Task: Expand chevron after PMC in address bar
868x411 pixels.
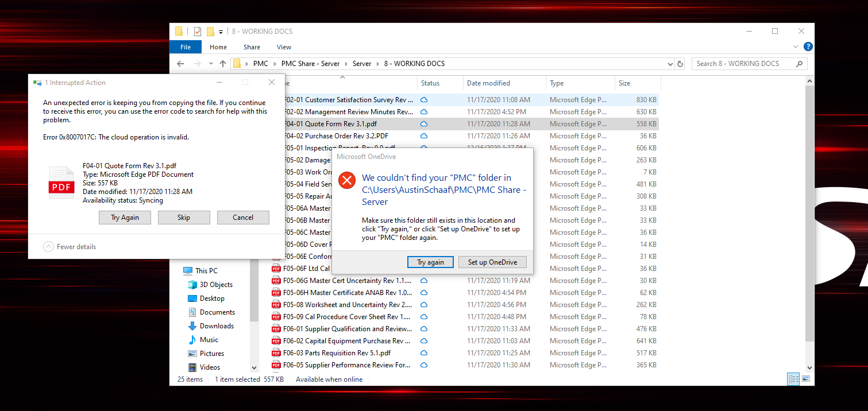Action: point(275,64)
